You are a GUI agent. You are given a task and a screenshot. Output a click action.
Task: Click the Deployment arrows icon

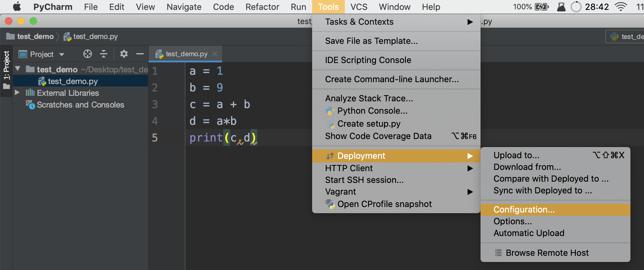330,156
